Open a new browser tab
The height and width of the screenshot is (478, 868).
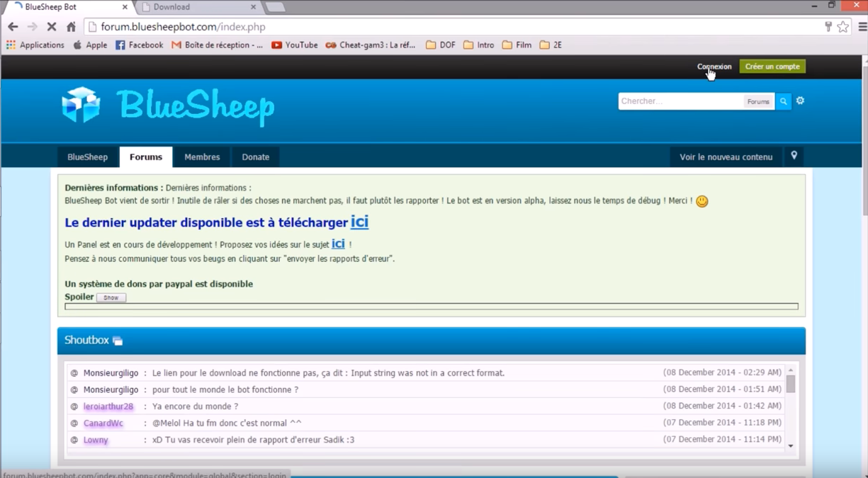275,7
